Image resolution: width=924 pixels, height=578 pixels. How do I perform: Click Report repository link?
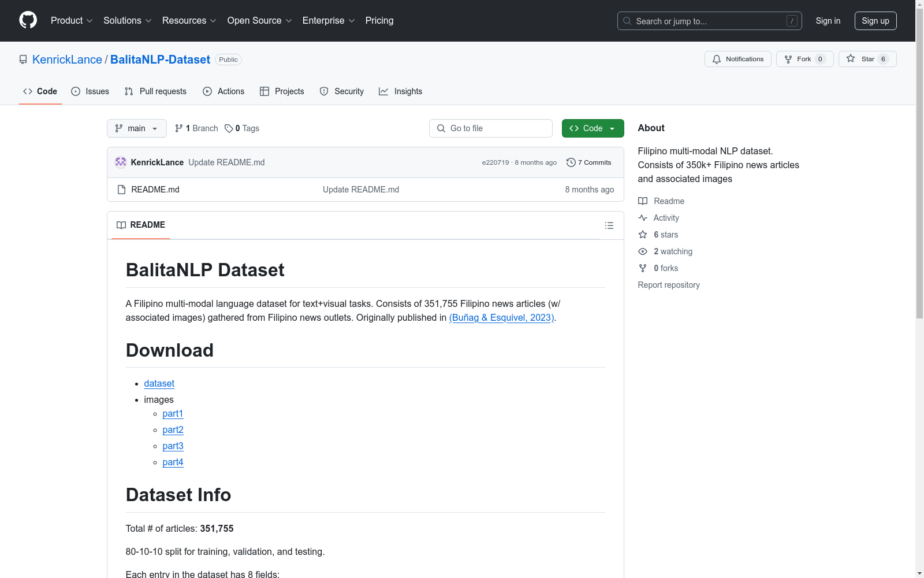pos(669,285)
